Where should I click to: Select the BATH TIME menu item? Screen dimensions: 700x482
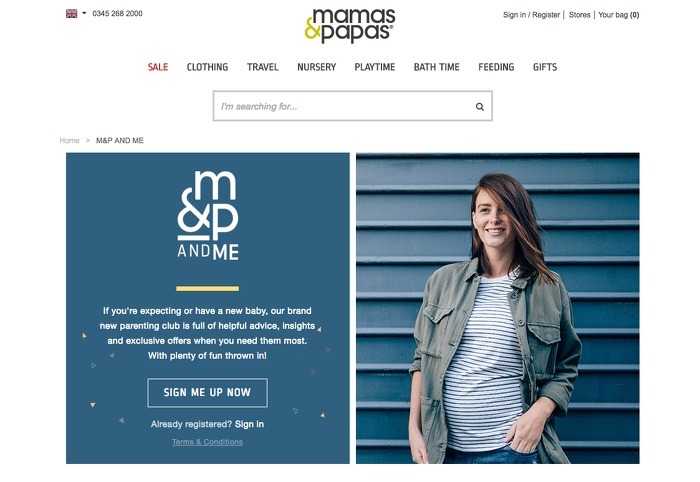tap(437, 67)
